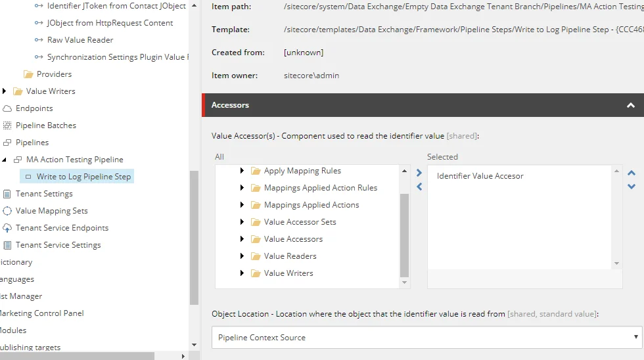Image resolution: width=644 pixels, height=360 pixels.
Task: Click the Pipeline Batches icon
Action: [x=7, y=125]
